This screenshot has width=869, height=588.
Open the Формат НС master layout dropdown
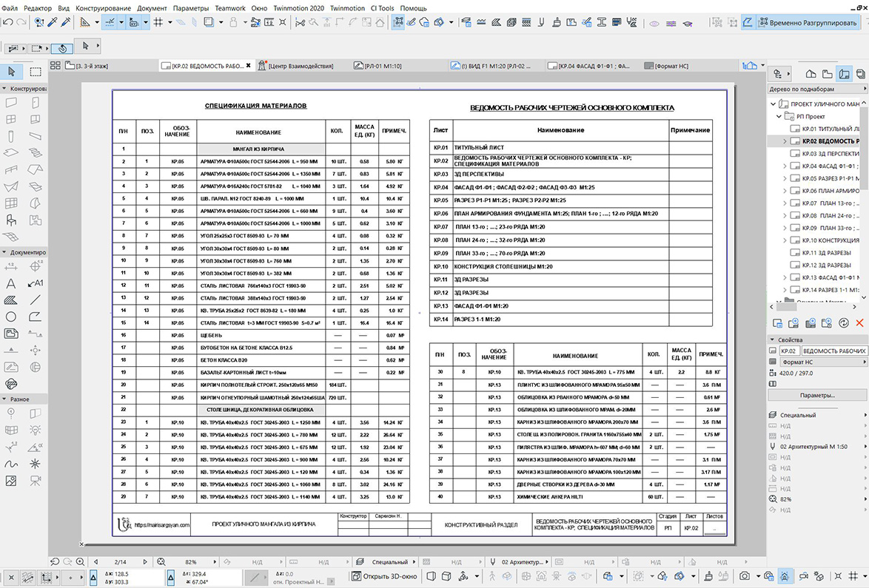click(x=823, y=362)
